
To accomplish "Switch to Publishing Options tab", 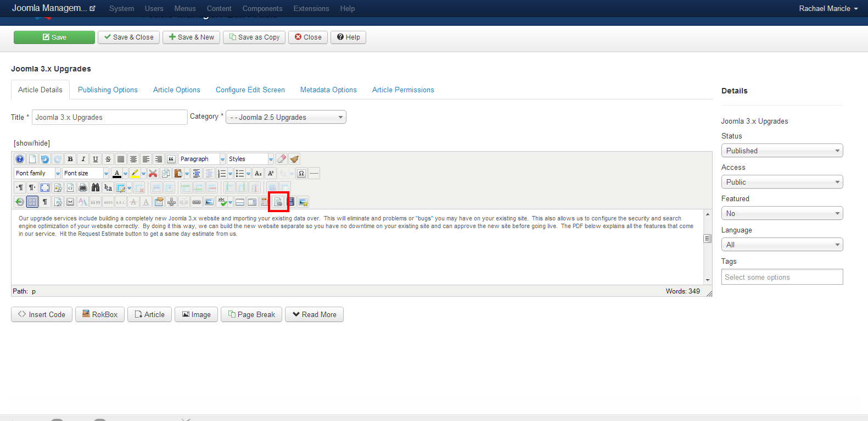I will pos(108,90).
